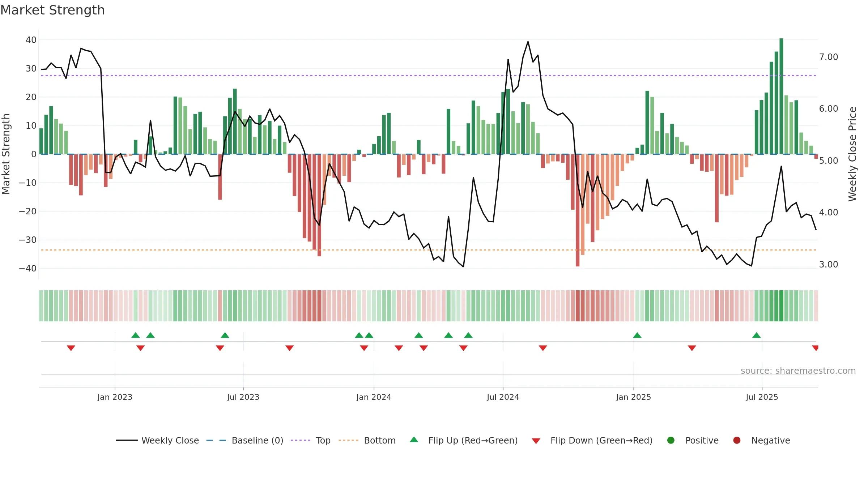Click the dark red Negative circle in legend
This screenshot has height=488, width=868.
[x=737, y=440]
